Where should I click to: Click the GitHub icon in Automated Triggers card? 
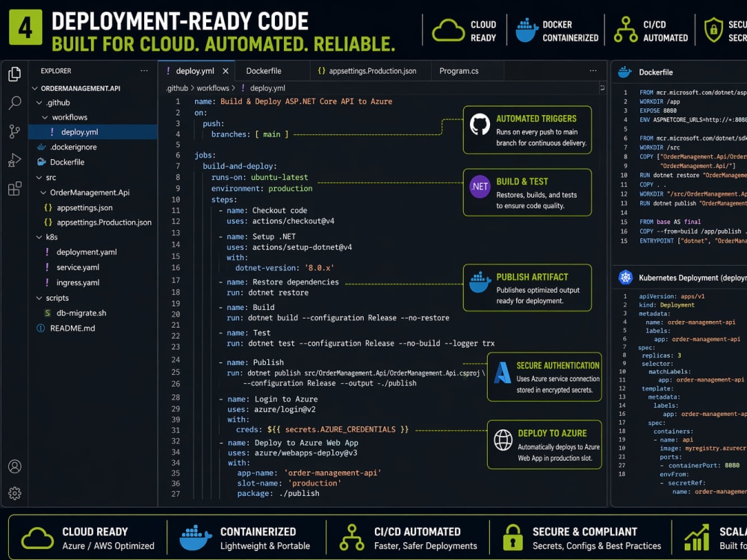[x=480, y=124]
